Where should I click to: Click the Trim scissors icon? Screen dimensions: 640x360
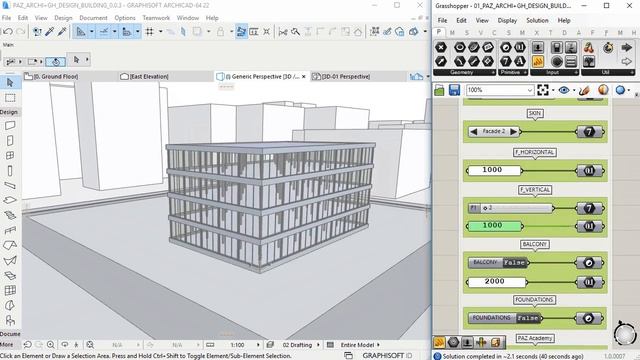tap(282, 32)
